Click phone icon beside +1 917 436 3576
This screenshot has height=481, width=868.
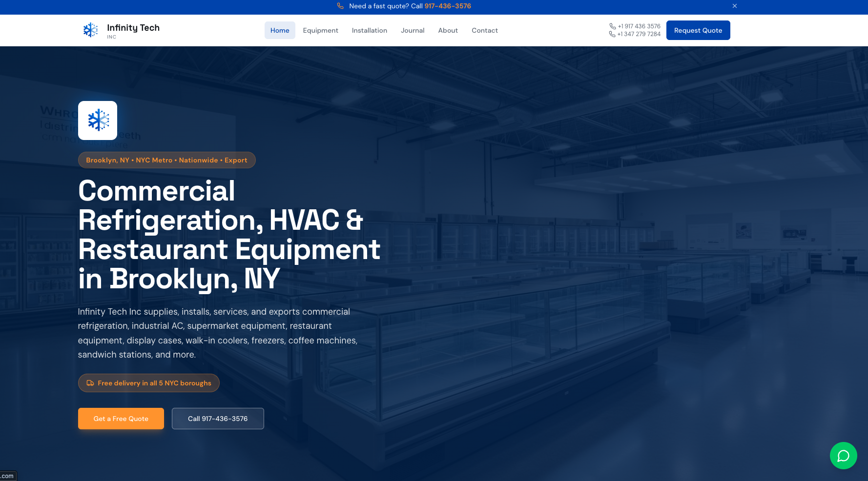click(x=612, y=26)
